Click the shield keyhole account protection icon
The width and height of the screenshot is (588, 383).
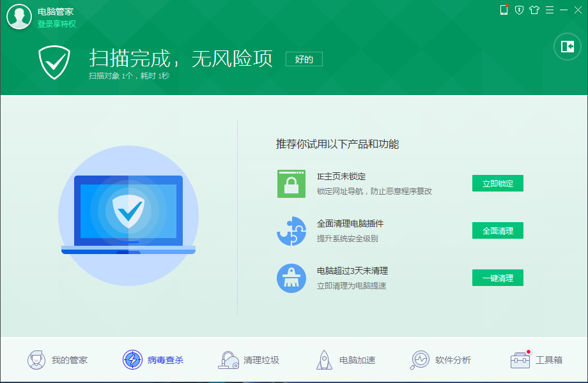(519, 10)
